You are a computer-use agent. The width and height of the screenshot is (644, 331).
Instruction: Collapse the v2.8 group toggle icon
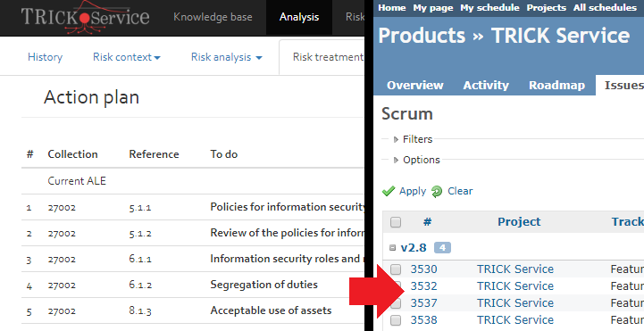(392, 248)
